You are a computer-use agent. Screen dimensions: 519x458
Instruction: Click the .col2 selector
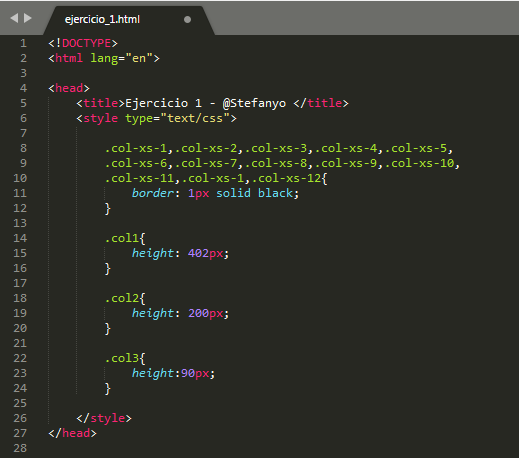pyautogui.click(x=122, y=298)
